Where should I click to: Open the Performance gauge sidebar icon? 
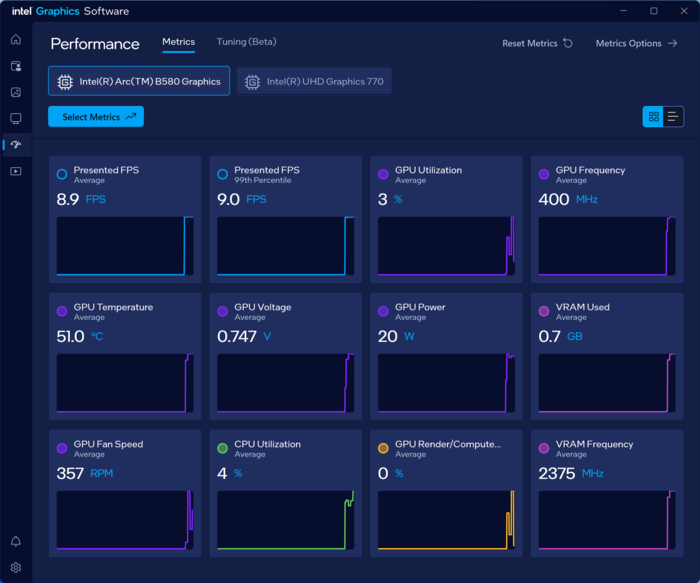tap(16, 145)
